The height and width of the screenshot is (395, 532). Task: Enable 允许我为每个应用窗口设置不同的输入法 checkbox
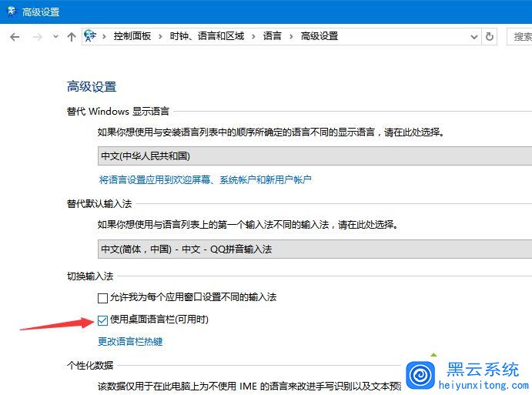(x=102, y=297)
